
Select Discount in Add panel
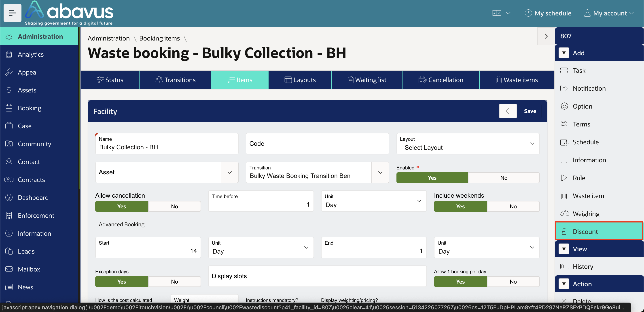599,231
